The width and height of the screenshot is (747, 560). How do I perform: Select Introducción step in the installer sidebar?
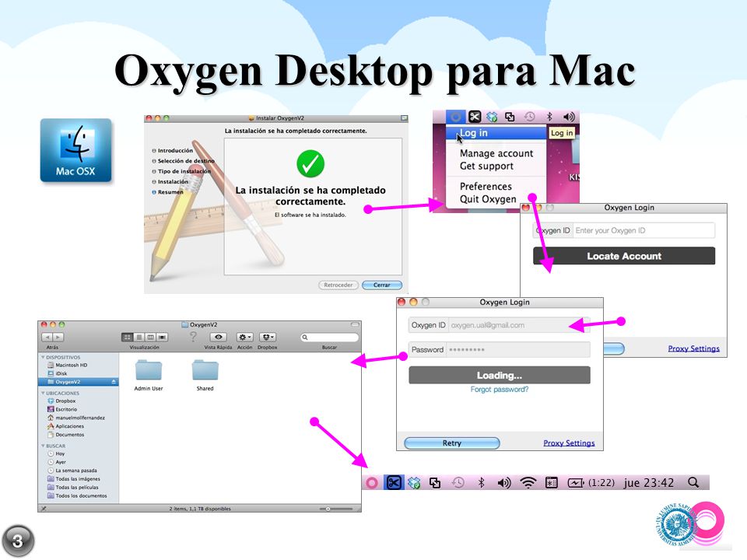click(x=173, y=150)
